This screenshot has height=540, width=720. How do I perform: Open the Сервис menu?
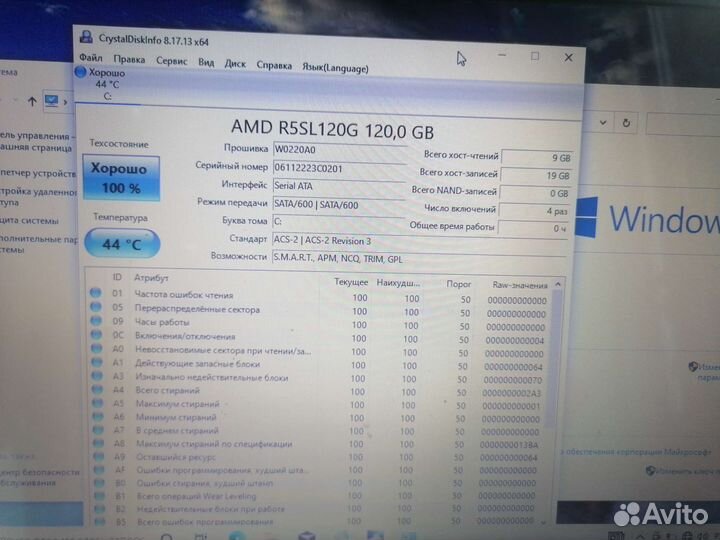171,61
